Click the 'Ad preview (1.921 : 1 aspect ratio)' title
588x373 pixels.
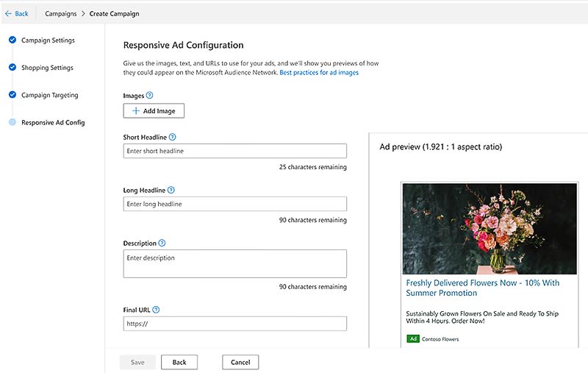(x=440, y=146)
